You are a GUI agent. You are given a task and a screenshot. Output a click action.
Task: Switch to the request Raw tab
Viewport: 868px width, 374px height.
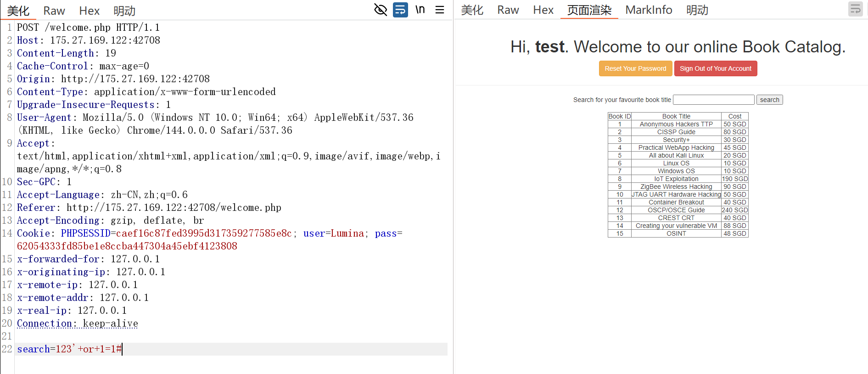coord(54,11)
